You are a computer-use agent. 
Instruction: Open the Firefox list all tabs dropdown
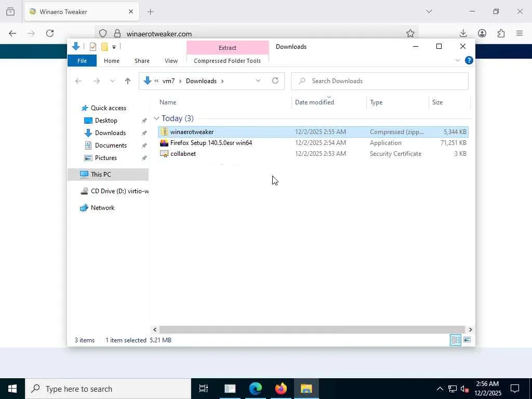point(429,11)
